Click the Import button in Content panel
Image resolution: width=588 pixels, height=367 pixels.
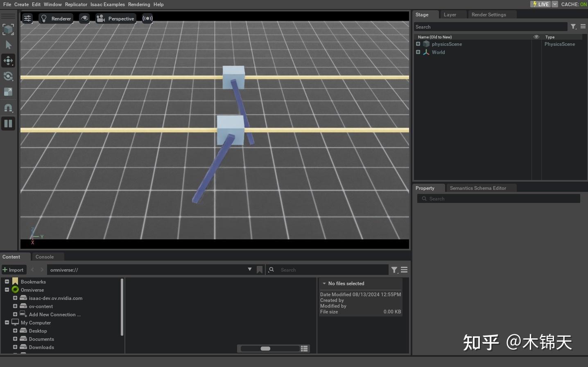pos(14,270)
